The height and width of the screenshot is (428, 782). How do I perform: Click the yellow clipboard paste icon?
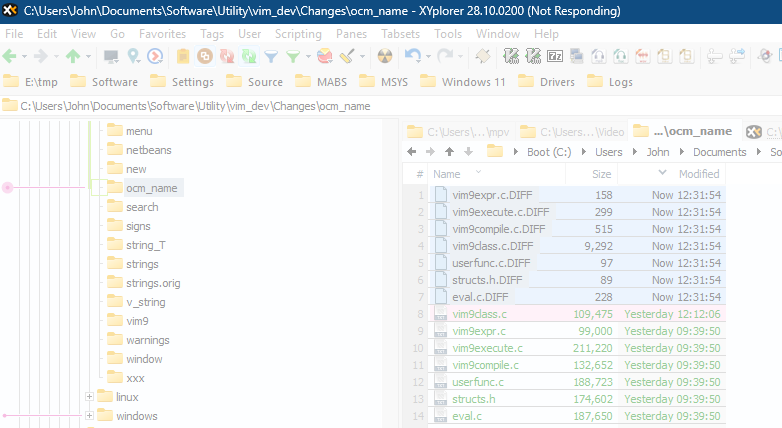tap(183, 57)
